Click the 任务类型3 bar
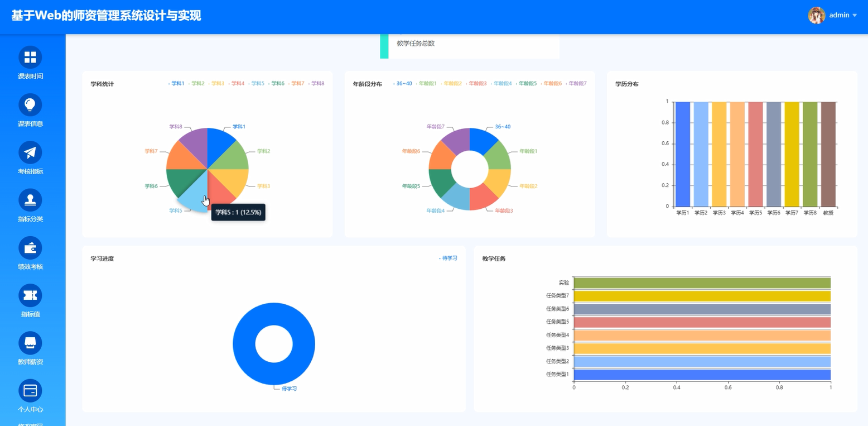 point(702,348)
